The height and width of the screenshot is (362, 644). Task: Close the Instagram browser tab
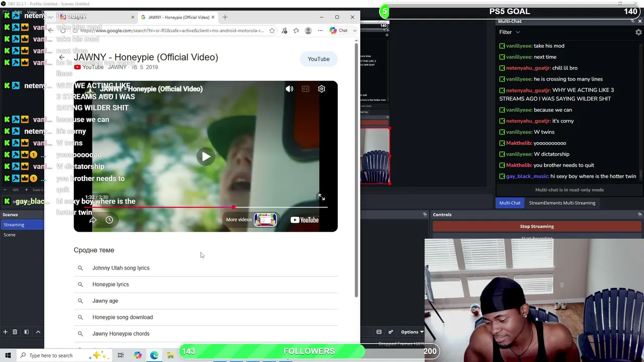click(x=133, y=17)
